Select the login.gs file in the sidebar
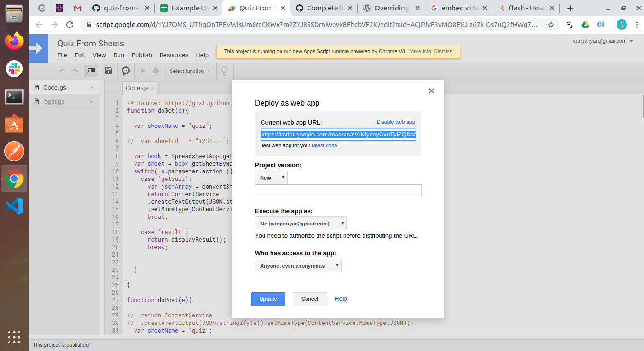 click(x=64, y=101)
